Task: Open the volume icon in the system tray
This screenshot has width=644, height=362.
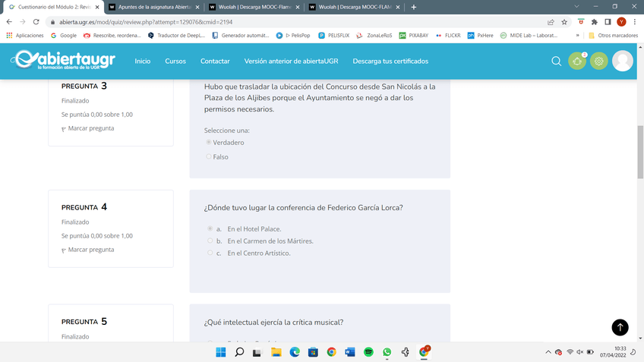Action: [x=580, y=351]
